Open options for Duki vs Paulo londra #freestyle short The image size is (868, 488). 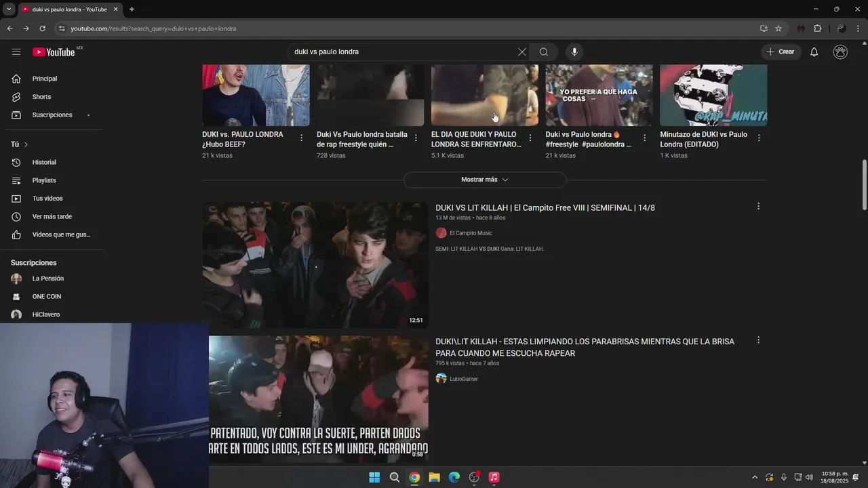coord(644,138)
